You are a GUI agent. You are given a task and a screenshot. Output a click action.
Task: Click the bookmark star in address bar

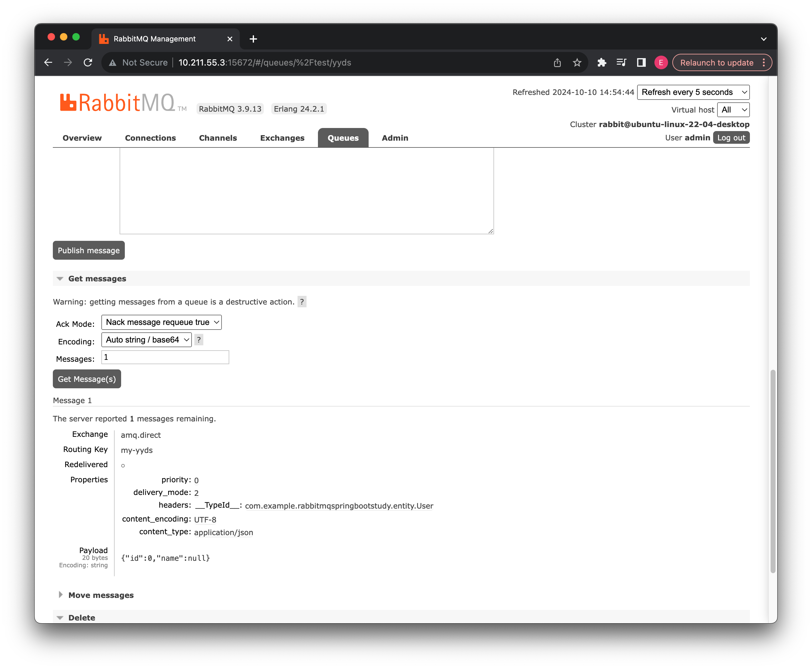pos(577,62)
